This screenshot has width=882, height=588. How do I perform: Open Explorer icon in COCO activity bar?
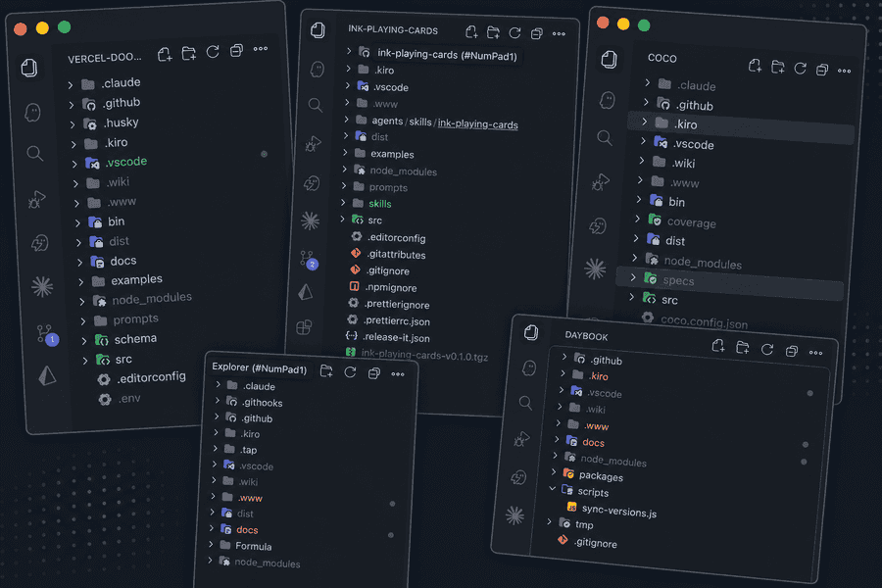609,59
